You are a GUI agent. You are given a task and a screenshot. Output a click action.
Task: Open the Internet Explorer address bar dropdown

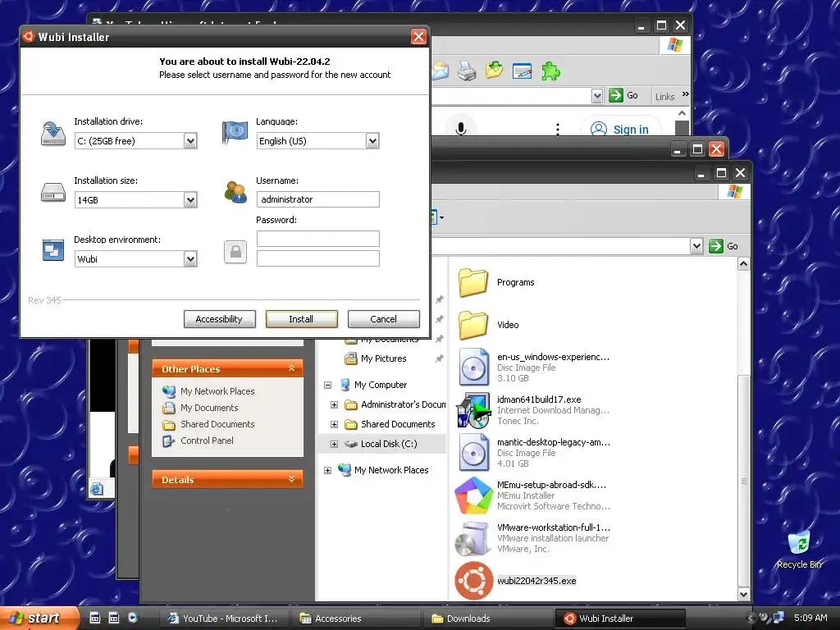point(597,96)
